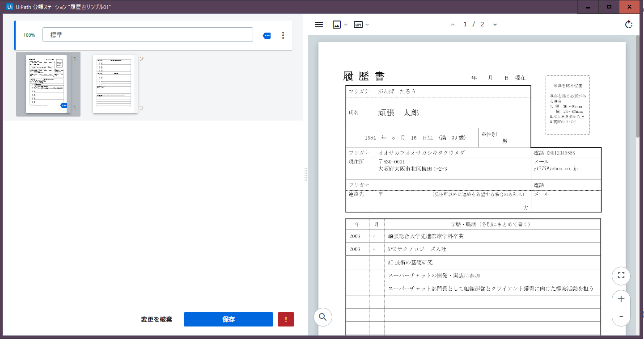Click the XYZ テクノロジーズ入社 row

[417, 249]
